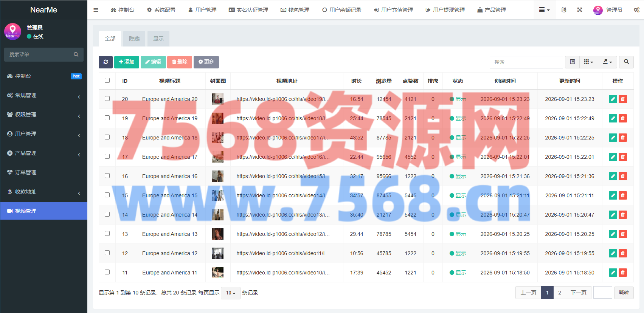
Task: Collapse sidebar with hamburger menu icon
Action: pos(96,10)
